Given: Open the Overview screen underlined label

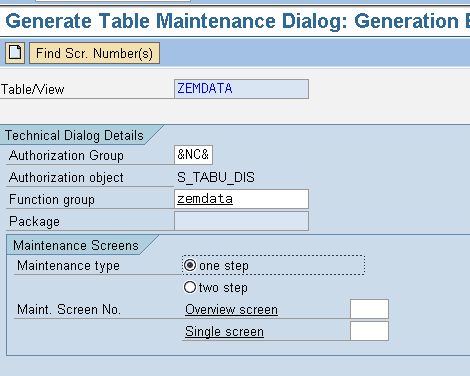Looking at the screenshot, I should pos(231,310).
